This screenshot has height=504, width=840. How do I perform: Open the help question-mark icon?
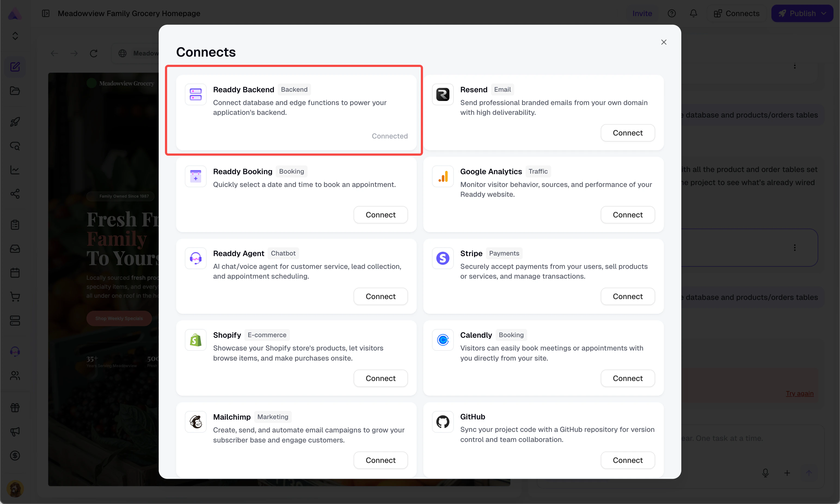(x=672, y=14)
